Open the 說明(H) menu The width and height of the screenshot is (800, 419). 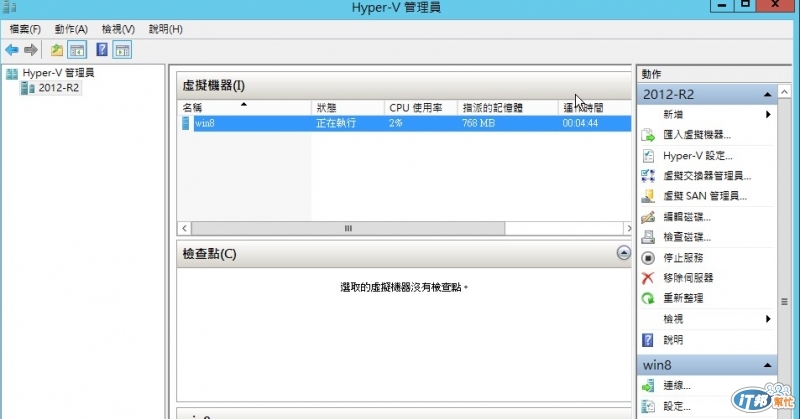(165, 29)
